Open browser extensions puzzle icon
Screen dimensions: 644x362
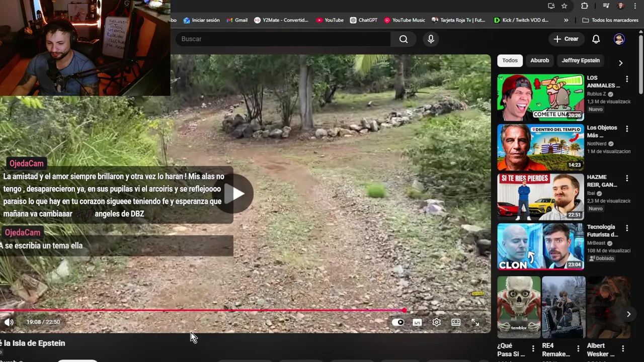[x=585, y=6]
